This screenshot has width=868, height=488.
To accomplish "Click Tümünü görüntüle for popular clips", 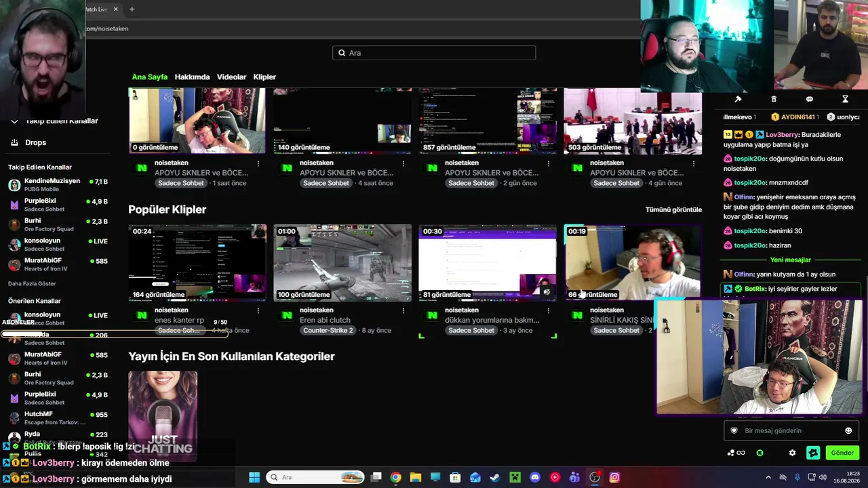I will [673, 210].
